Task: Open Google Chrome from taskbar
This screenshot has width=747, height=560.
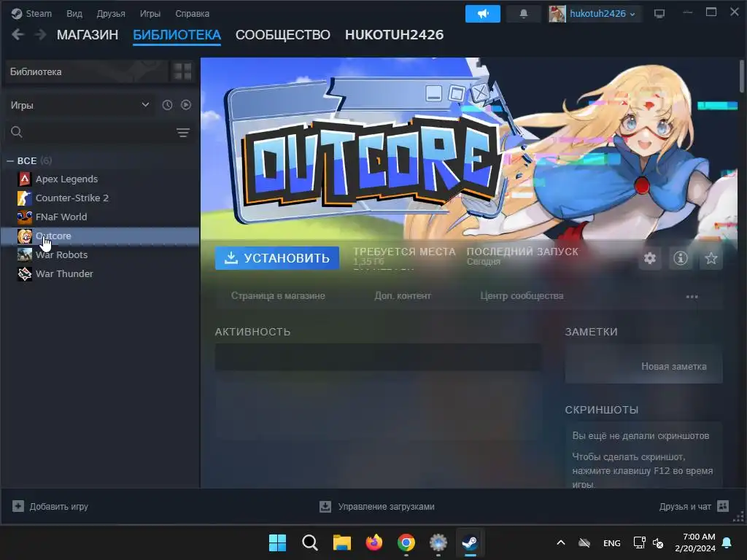Action: [x=406, y=542]
